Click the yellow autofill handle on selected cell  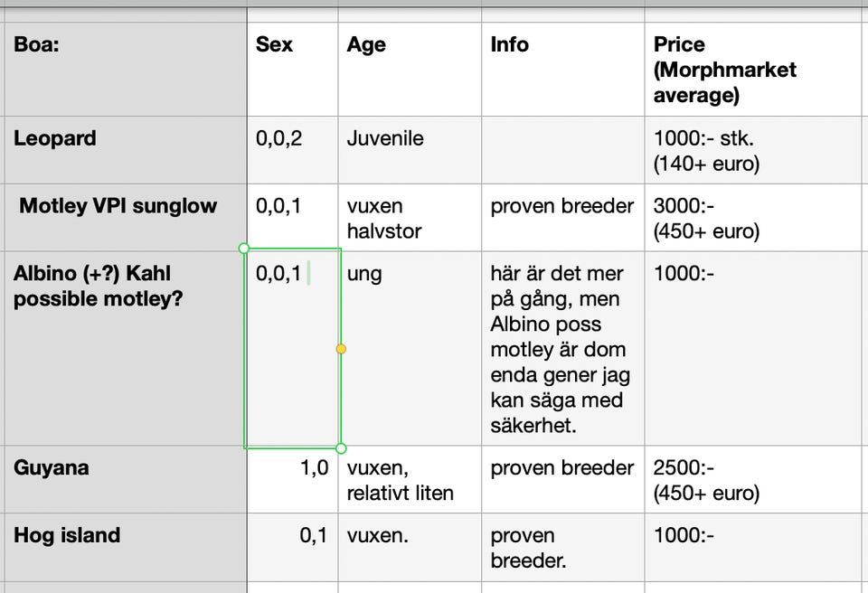pos(341,348)
